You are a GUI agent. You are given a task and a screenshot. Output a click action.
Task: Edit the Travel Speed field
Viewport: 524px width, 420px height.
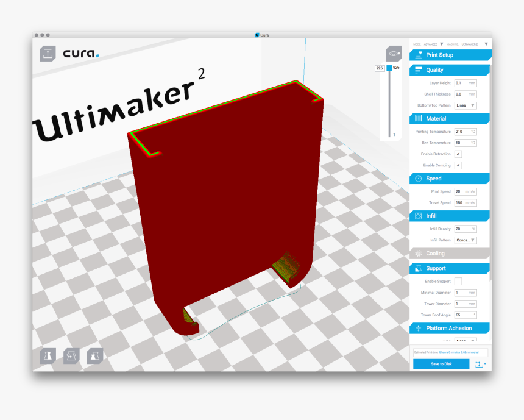tap(466, 202)
